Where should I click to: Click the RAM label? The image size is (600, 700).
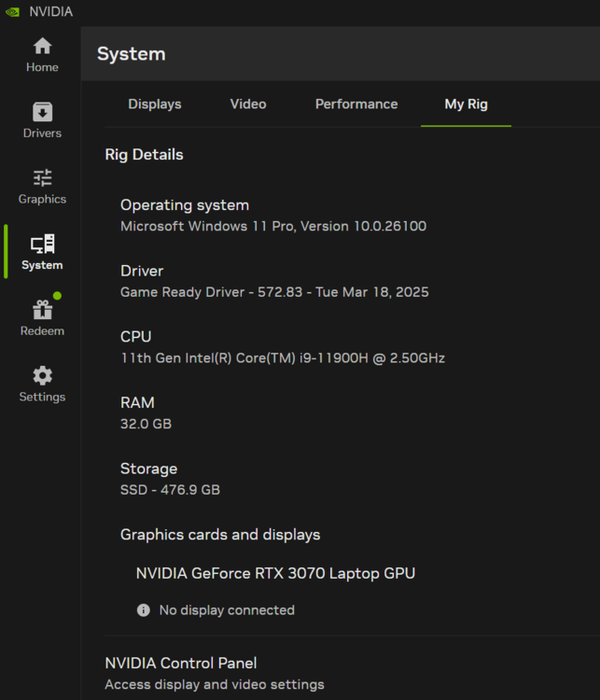[x=137, y=402]
